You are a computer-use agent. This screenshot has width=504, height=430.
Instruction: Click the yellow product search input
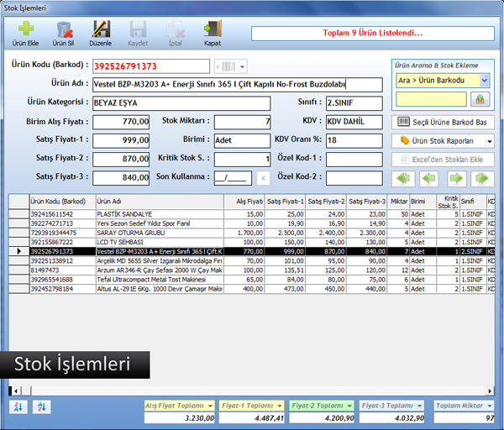[x=431, y=99]
